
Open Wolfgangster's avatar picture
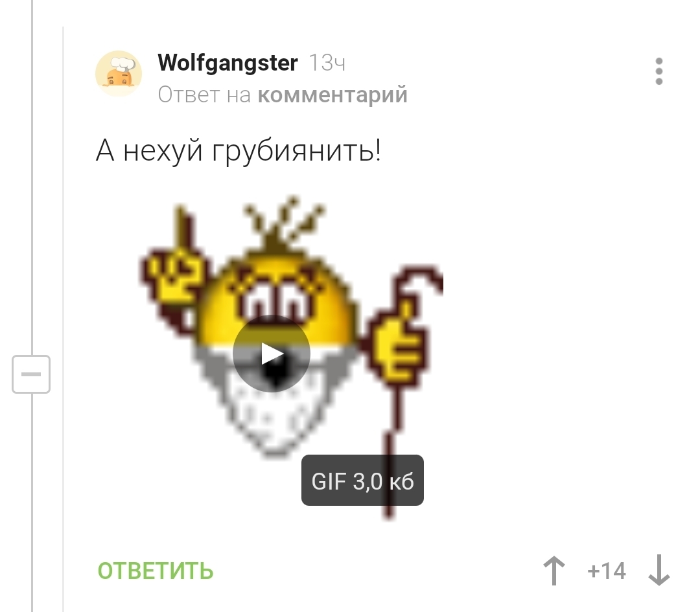[x=119, y=74]
